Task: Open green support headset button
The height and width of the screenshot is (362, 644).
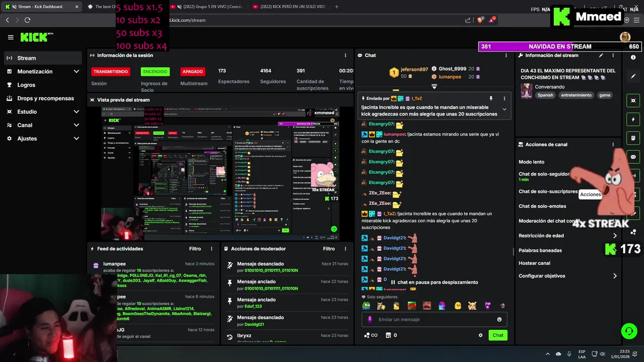Action: (629, 331)
